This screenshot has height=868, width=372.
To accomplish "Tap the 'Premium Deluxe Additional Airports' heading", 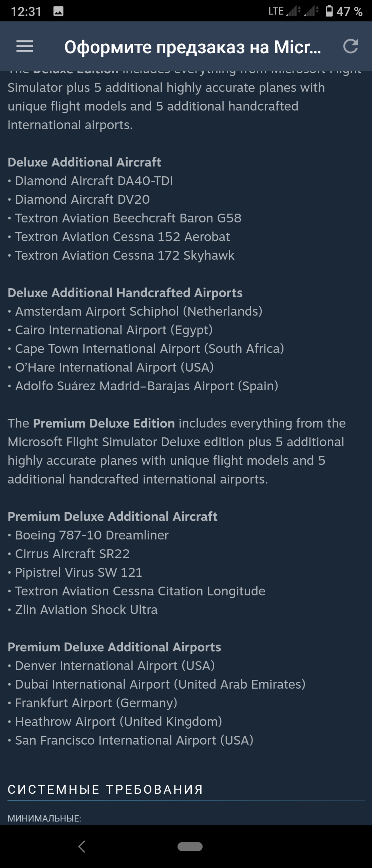I will coord(114,647).
